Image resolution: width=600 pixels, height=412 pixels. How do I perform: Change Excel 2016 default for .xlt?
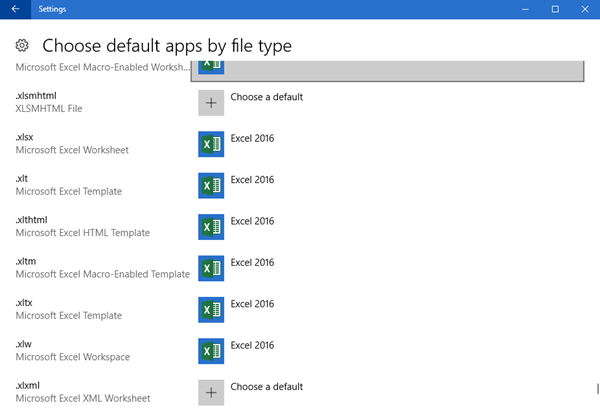pos(252,179)
